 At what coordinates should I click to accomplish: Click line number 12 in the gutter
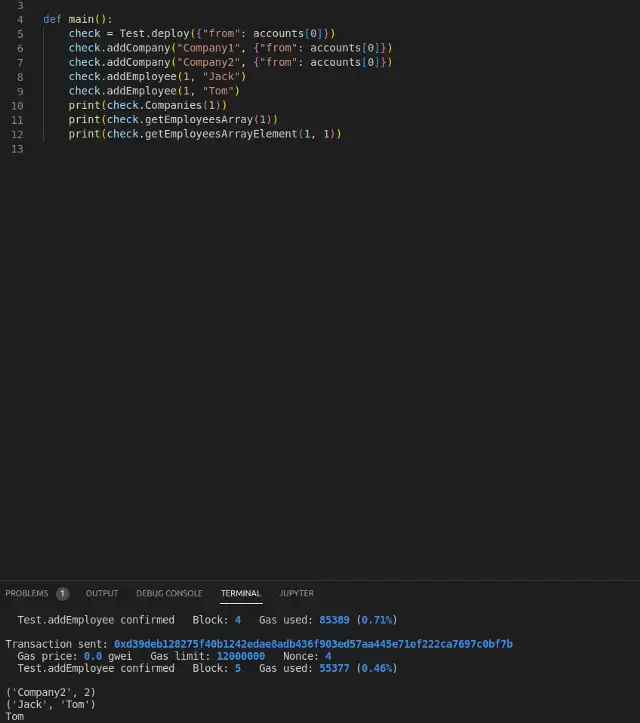point(17,135)
